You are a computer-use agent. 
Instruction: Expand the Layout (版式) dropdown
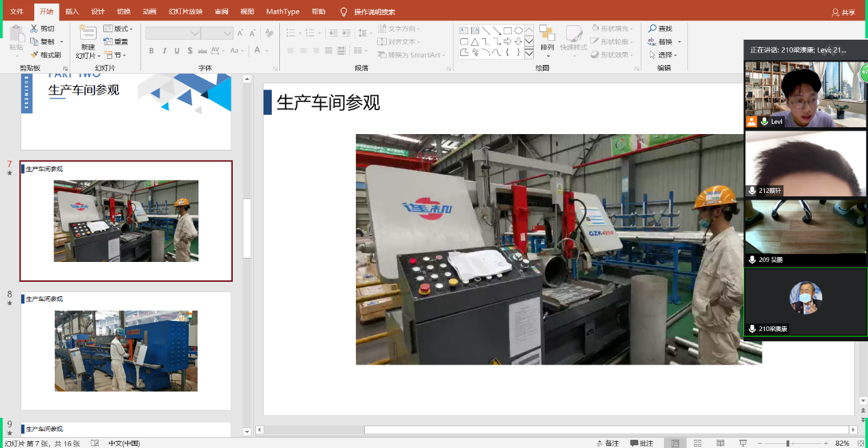coord(118,29)
